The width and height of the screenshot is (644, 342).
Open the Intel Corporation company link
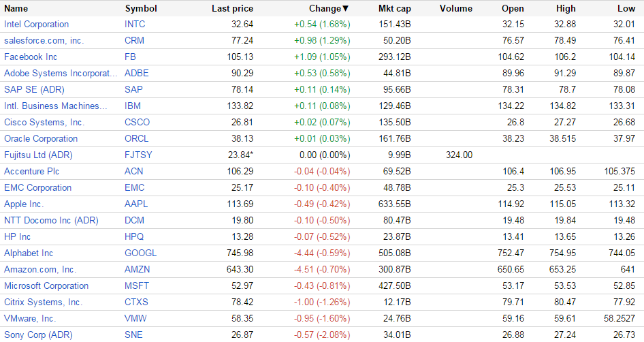(x=36, y=24)
